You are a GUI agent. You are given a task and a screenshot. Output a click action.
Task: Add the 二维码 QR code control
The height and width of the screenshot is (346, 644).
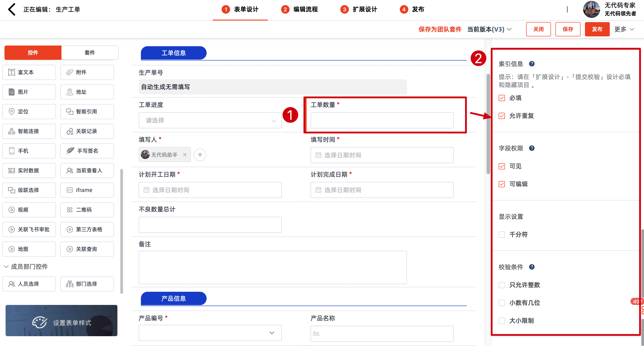tap(87, 210)
